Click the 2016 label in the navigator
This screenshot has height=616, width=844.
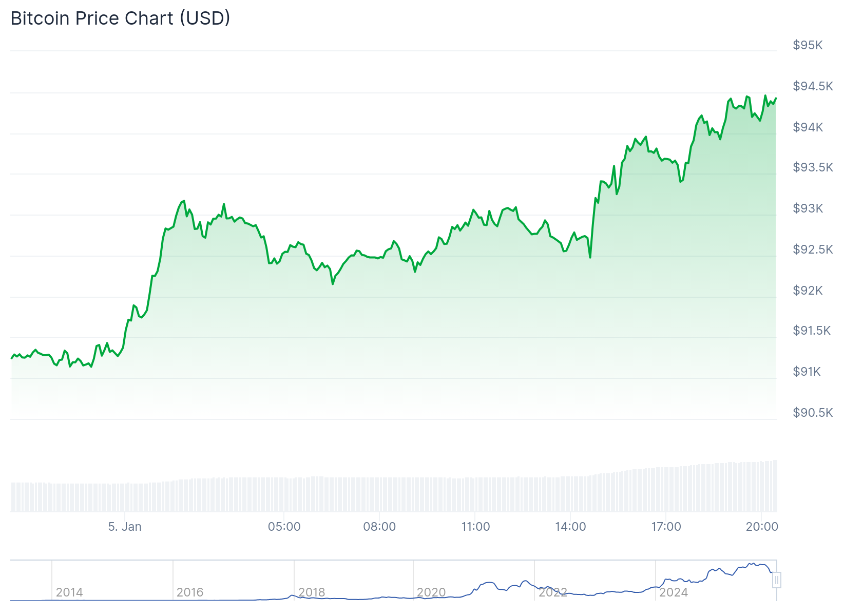tap(190, 592)
